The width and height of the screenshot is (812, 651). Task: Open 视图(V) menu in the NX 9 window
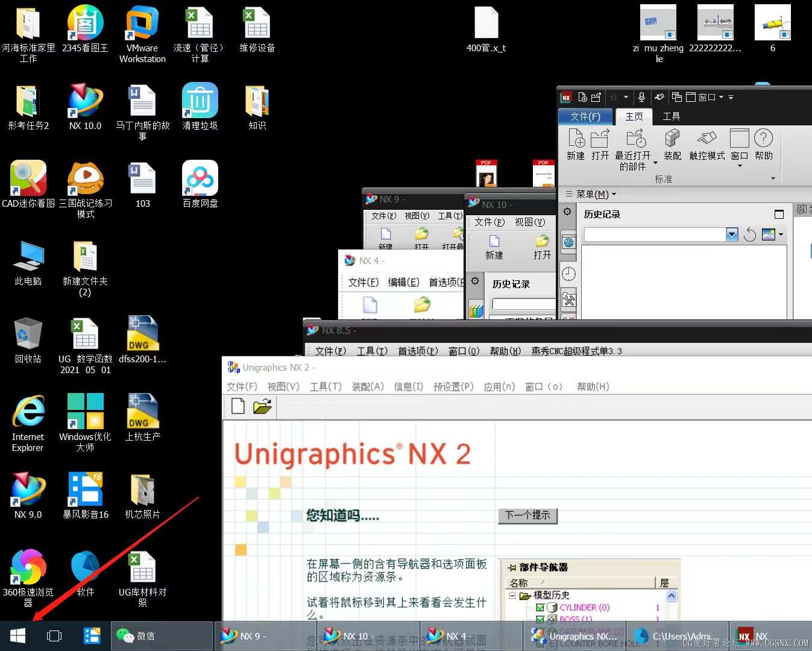pos(417,216)
